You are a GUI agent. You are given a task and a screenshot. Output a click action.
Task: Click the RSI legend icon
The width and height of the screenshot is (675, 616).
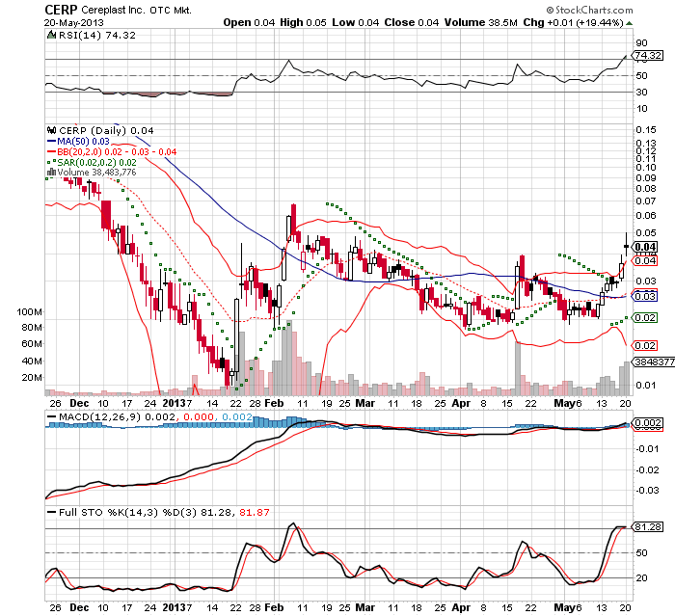52,35
